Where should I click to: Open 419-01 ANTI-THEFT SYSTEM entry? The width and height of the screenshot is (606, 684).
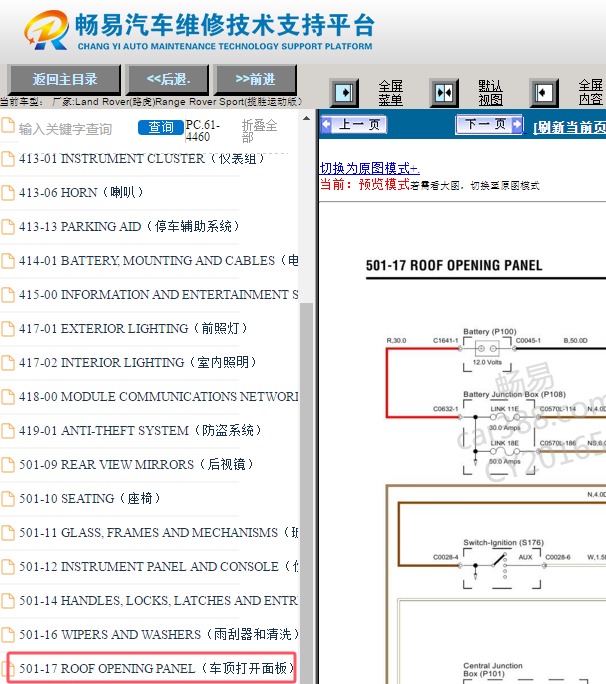(140, 431)
